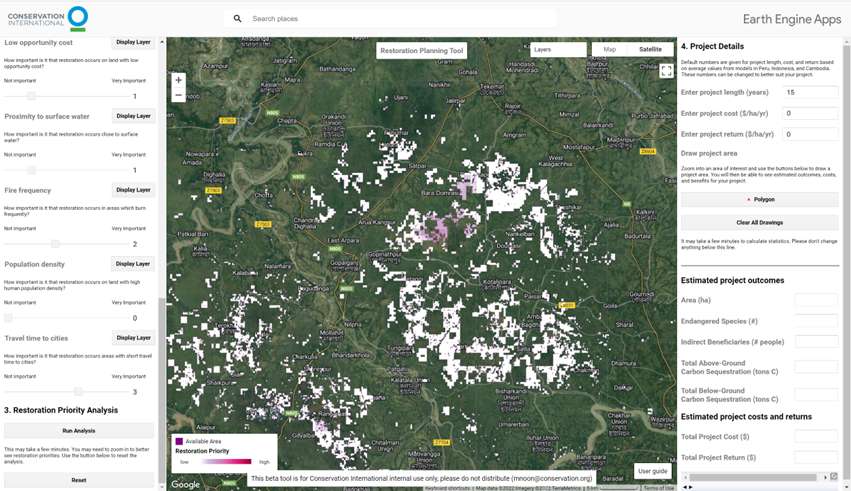Zoom out the map with minus button
The image size is (851, 491).
pos(179,95)
